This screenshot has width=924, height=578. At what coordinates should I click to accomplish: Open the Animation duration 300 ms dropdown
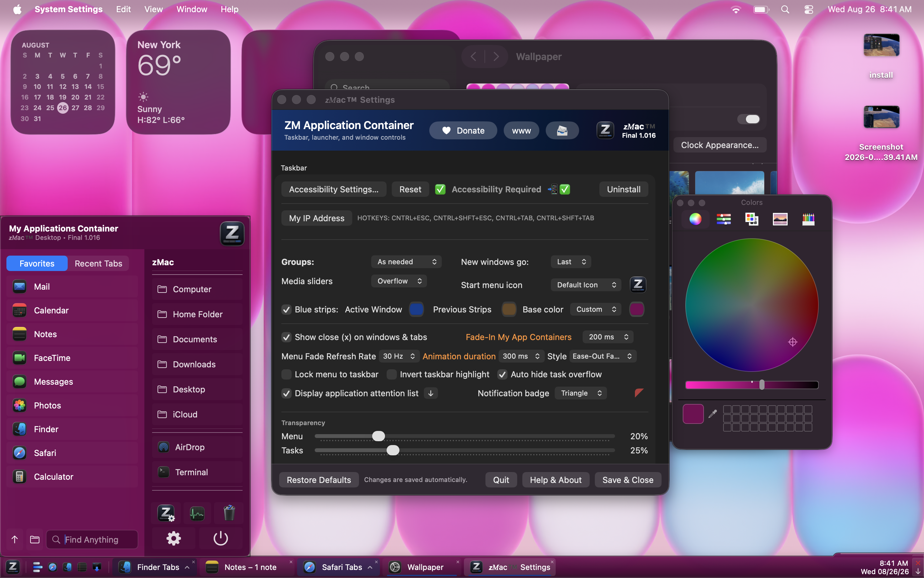tap(522, 356)
